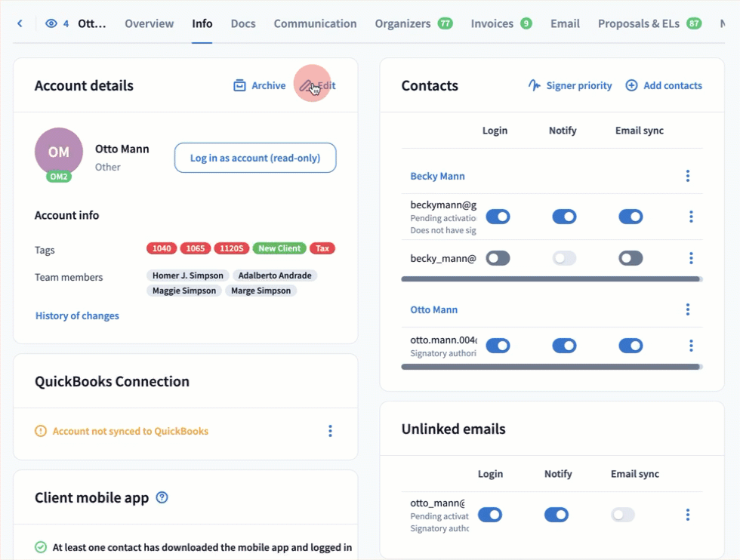The image size is (740, 560).
Task: Open Becky Mann contact options menu
Action: [687, 176]
